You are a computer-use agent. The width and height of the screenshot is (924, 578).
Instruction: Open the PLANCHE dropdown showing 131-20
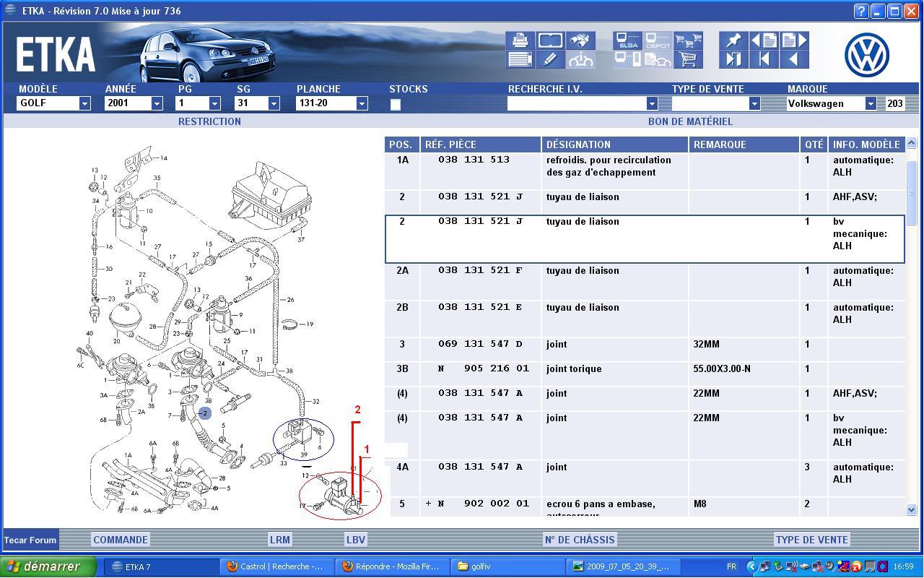click(x=362, y=103)
